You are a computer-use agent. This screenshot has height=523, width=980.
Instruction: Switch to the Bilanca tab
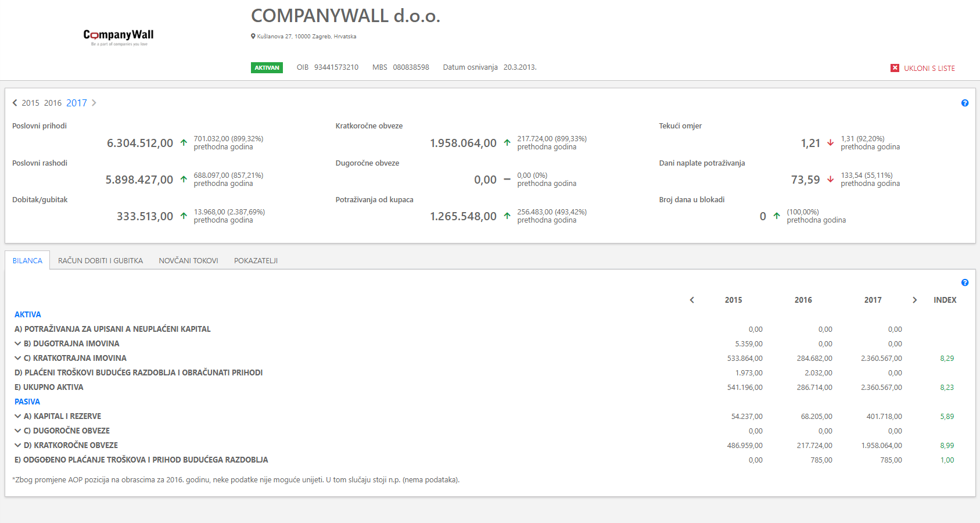[27, 260]
